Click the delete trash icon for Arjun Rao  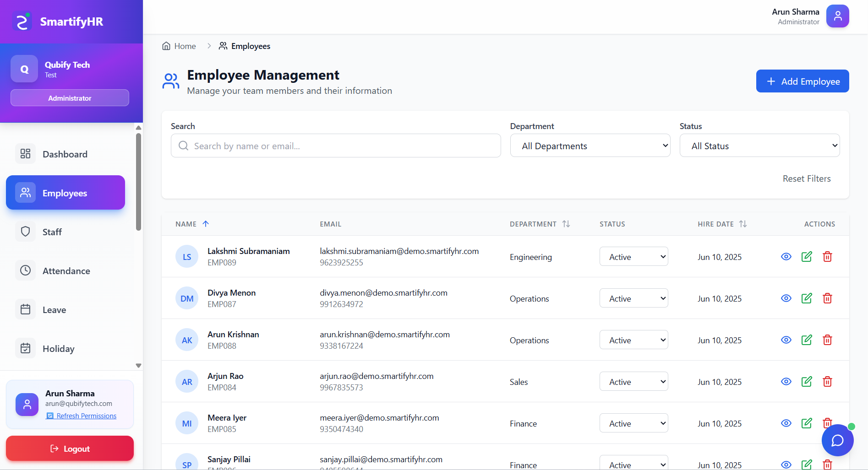(x=827, y=381)
